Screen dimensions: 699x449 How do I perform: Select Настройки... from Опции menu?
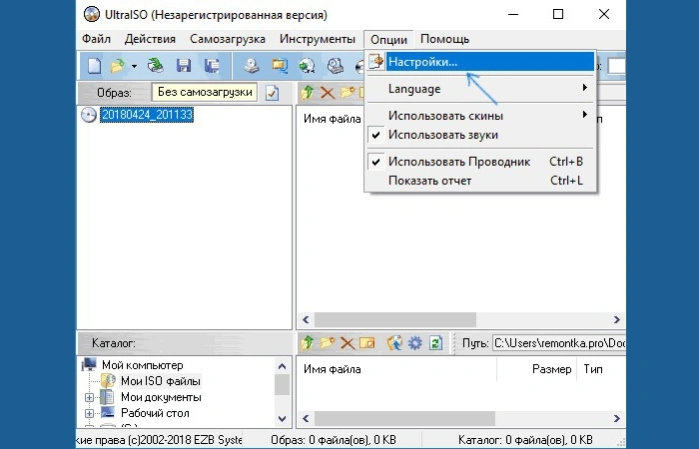tap(481, 62)
